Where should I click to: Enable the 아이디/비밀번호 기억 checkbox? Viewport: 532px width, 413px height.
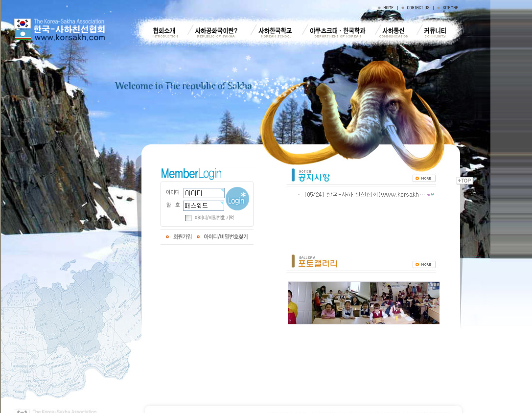click(188, 218)
